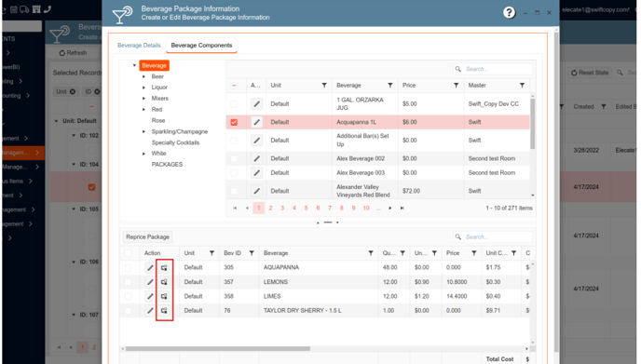The width and height of the screenshot is (641, 364).
Task: Select the Beverage Components tab
Action: pos(201,46)
